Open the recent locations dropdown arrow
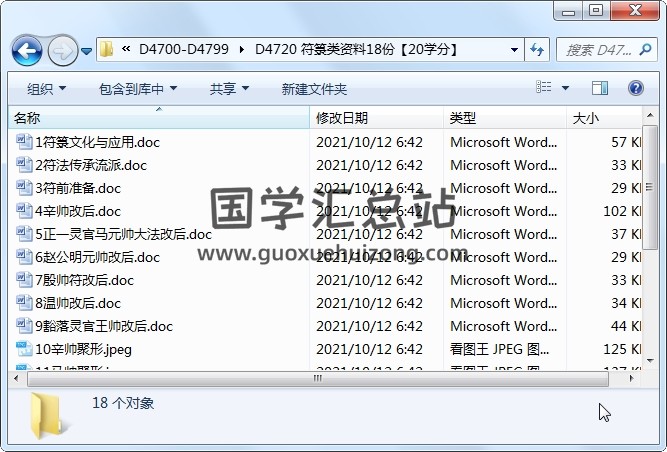Viewport: 667px width, 452px height. pyautogui.click(x=86, y=51)
